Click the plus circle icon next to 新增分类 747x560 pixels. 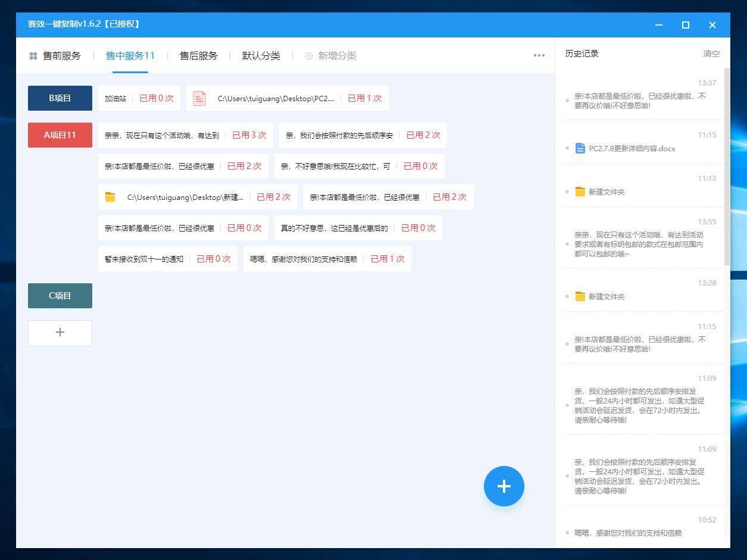click(x=309, y=56)
